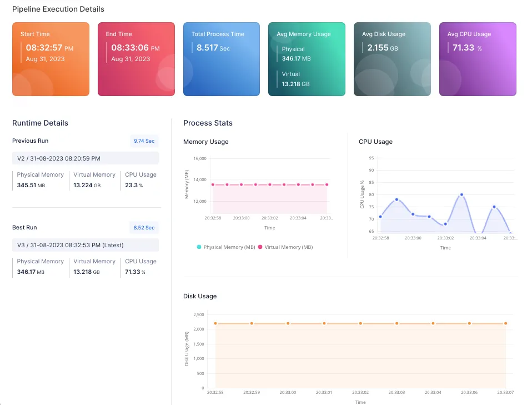532x405 pixels.
Task: Click Disk Usage point at 20:33:02
Action: [x=360, y=323]
